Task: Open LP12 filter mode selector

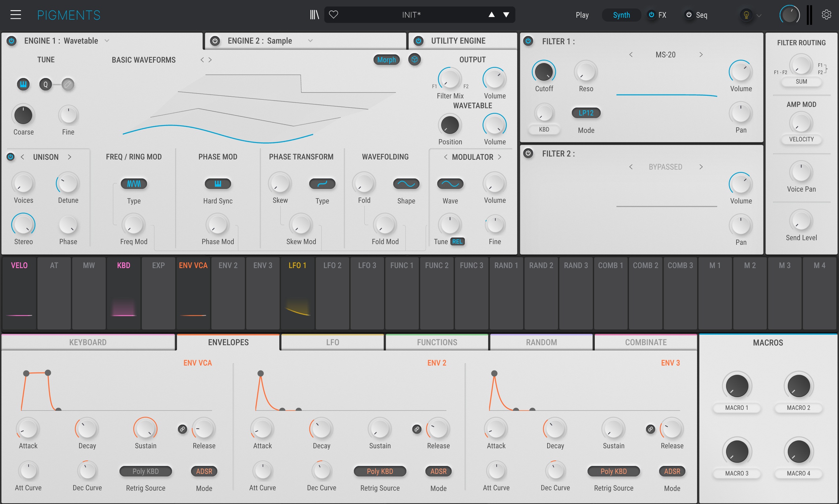Action: point(586,113)
